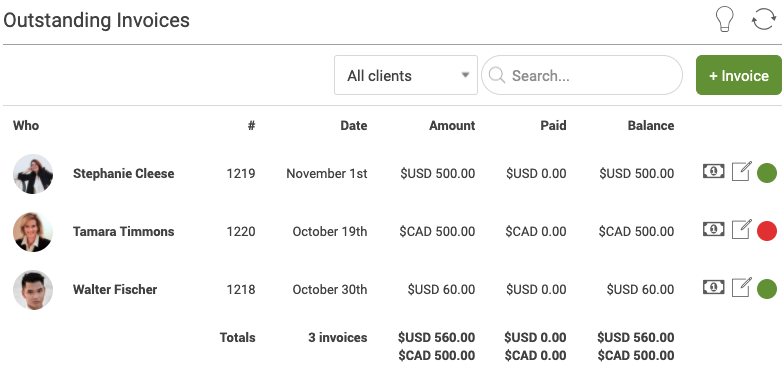Sort by the Date column header

tap(354, 126)
